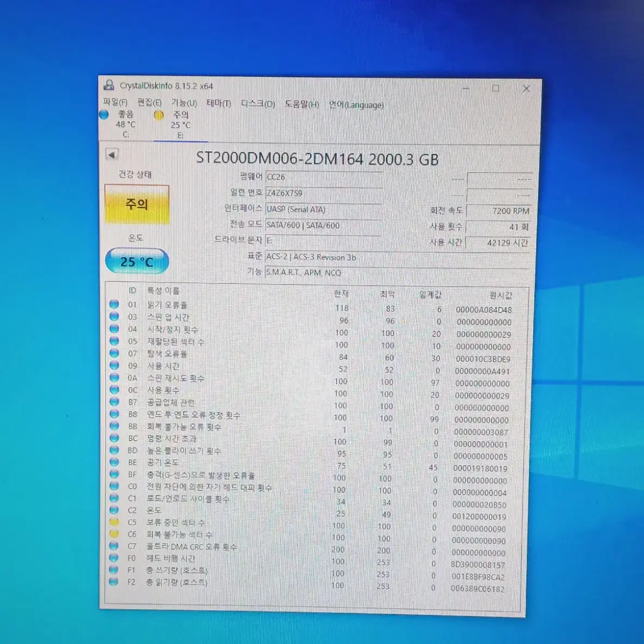Click the previous disk arrow button

click(x=112, y=155)
